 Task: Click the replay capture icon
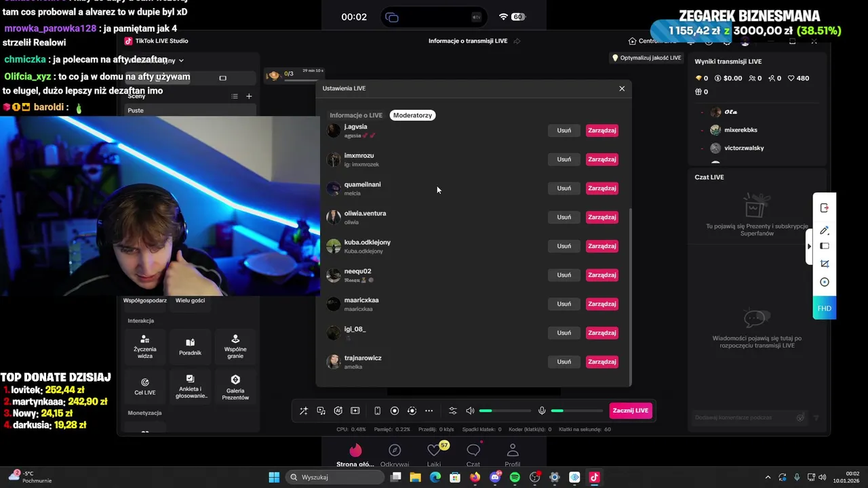coord(412,411)
